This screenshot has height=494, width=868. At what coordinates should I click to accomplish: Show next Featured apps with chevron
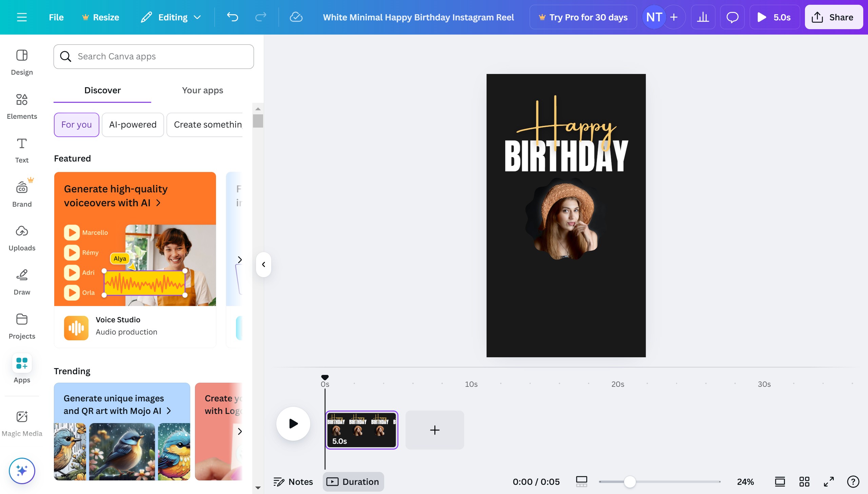239,260
